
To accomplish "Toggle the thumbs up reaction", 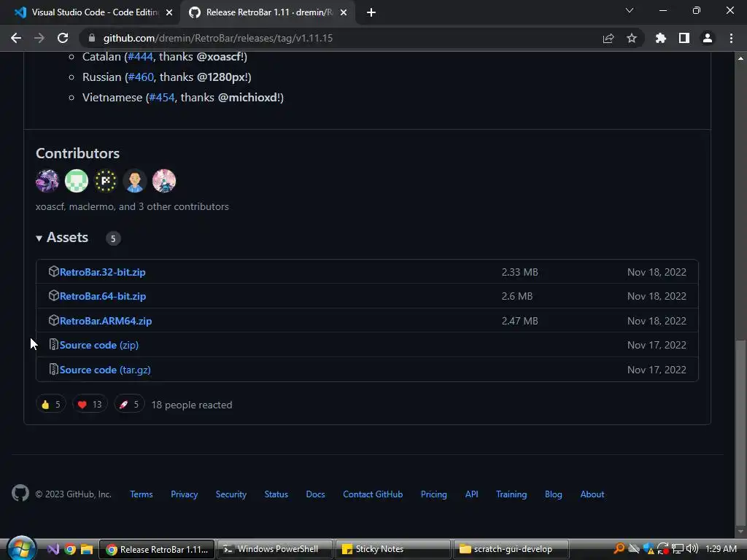I will coord(51,405).
